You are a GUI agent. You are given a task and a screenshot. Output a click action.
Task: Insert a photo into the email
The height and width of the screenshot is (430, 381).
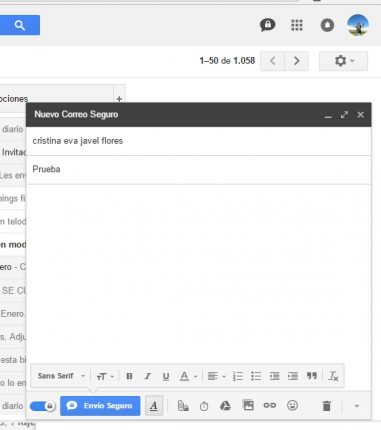point(248,405)
